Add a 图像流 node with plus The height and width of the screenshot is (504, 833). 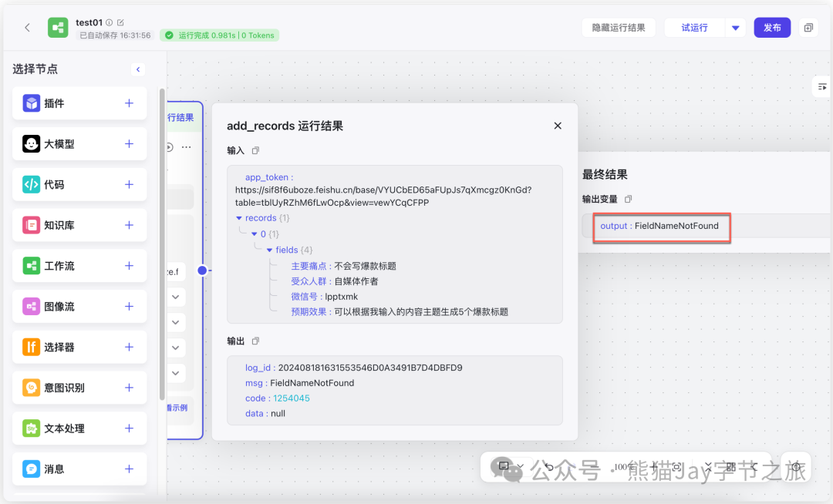coord(129,307)
